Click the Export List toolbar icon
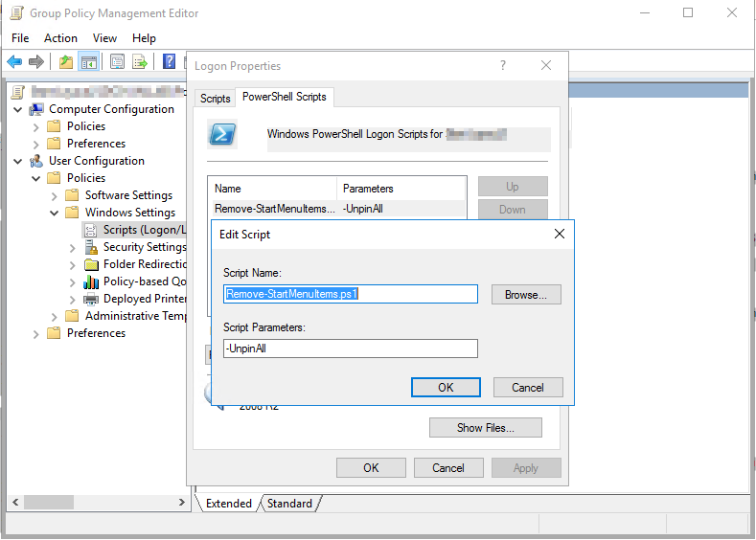 (140, 62)
